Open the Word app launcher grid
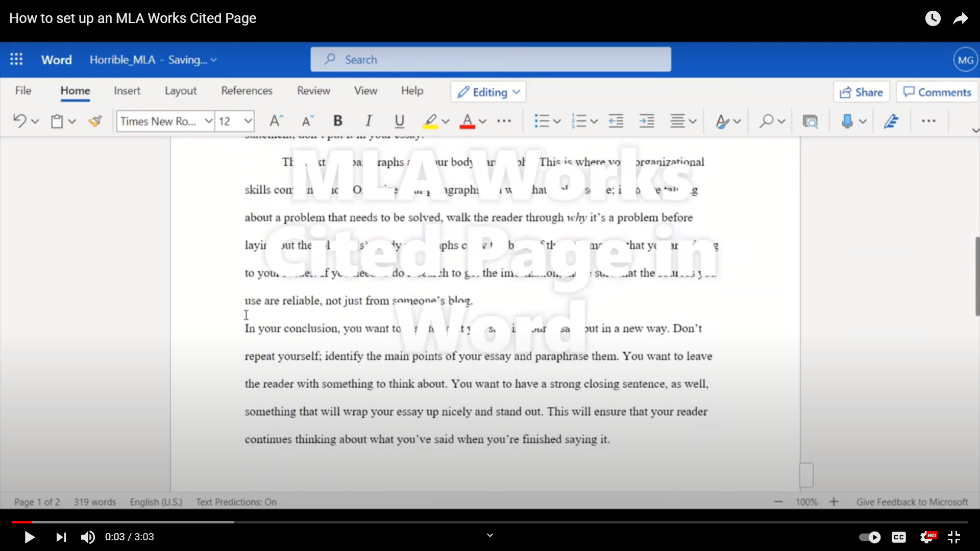The width and height of the screenshot is (980, 551). click(16, 59)
